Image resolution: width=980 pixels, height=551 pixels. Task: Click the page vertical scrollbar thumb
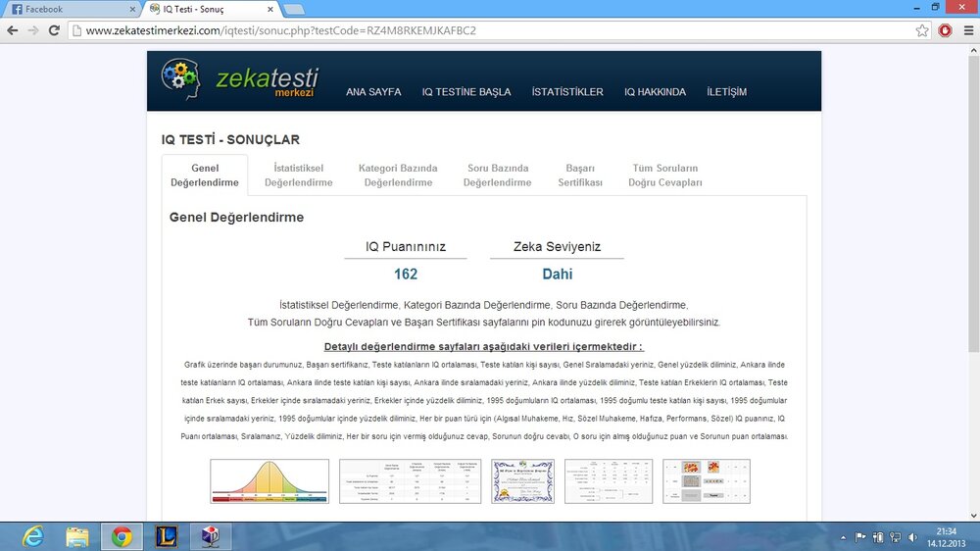coord(974,203)
